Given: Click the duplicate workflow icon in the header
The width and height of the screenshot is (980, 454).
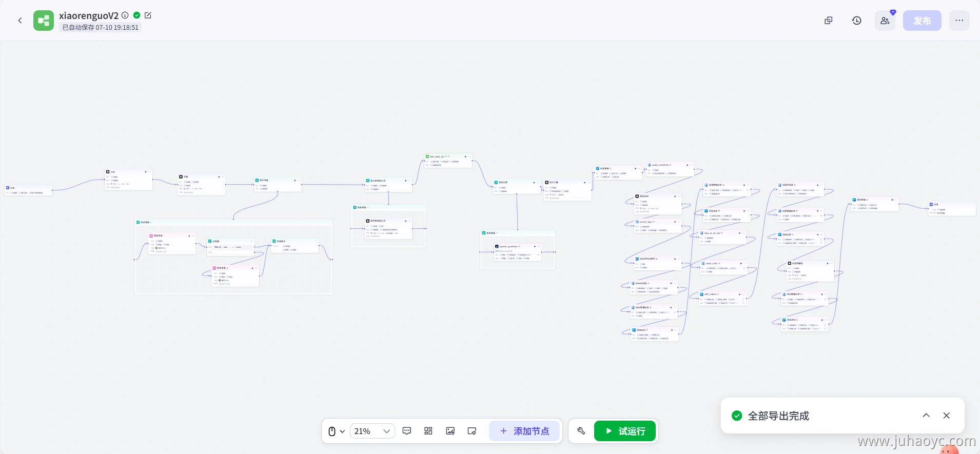Looking at the screenshot, I should pyautogui.click(x=828, y=21).
